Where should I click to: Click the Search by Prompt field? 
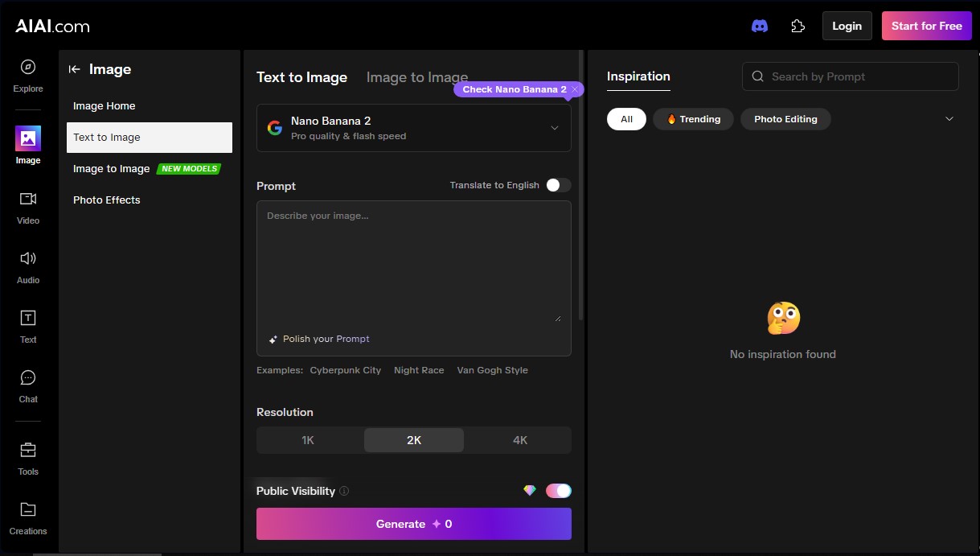850,76
